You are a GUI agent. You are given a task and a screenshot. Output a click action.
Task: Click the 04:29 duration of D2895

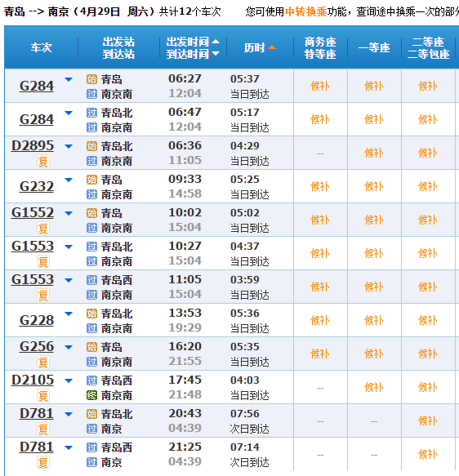(x=245, y=145)
